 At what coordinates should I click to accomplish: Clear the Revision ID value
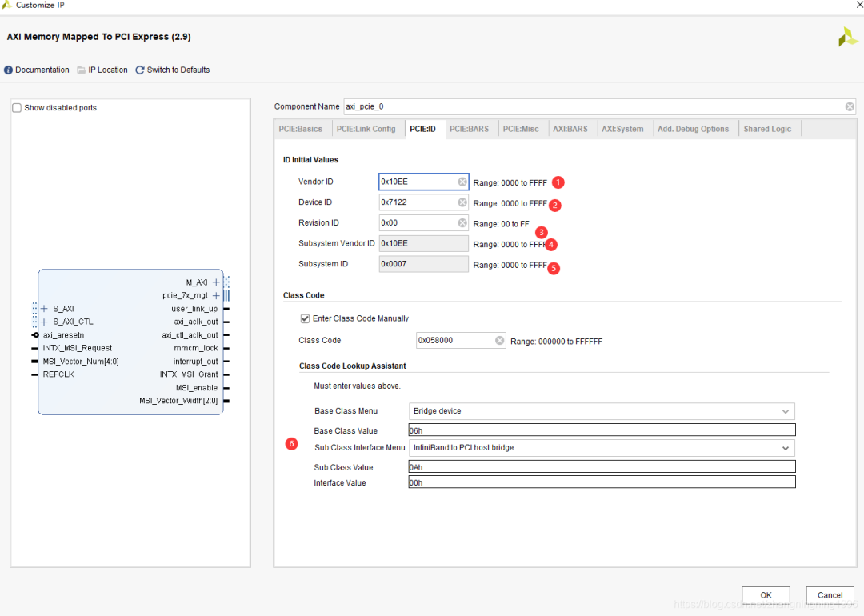coord(462,223)
